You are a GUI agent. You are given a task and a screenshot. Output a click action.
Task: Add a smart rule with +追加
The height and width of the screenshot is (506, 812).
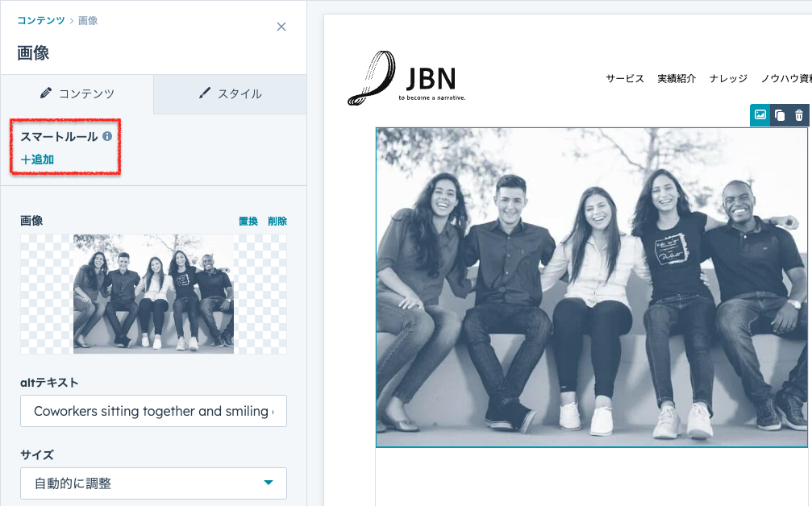(37, 160)
